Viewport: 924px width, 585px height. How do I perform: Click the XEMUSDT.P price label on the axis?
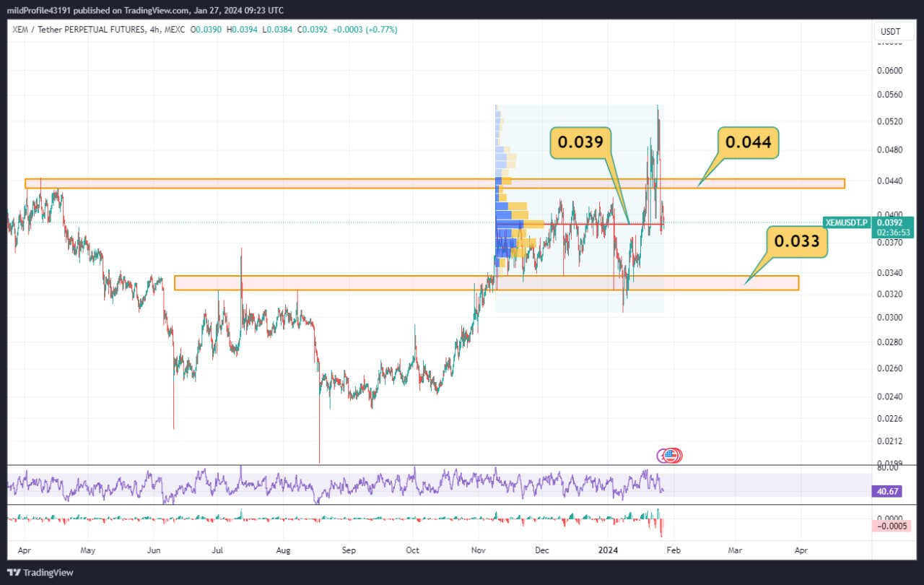846,223
